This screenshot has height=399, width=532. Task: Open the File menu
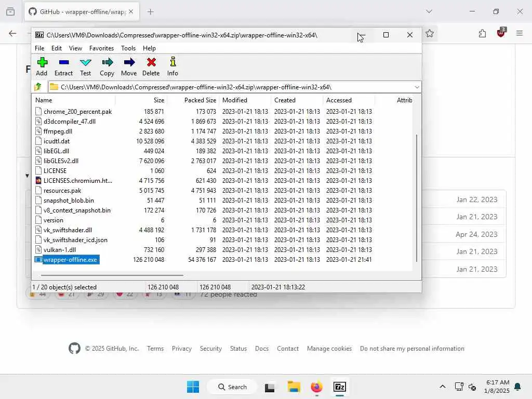pyautogui.click(x=39, y=48)
